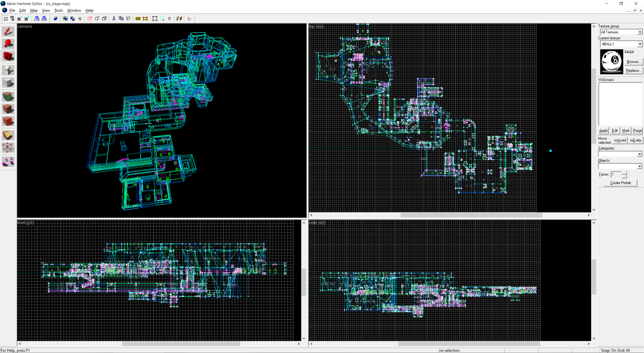Open the Tools menu

[x=59, y=10]
